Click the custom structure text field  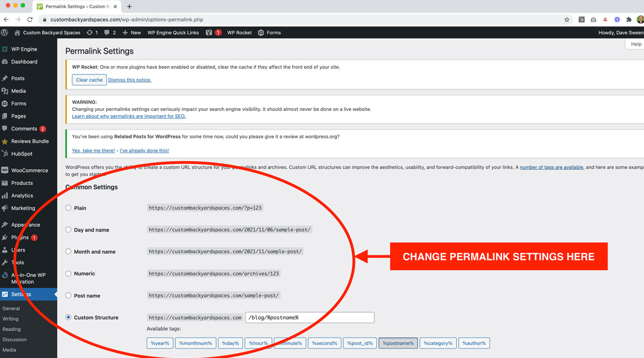pos(309,318)
